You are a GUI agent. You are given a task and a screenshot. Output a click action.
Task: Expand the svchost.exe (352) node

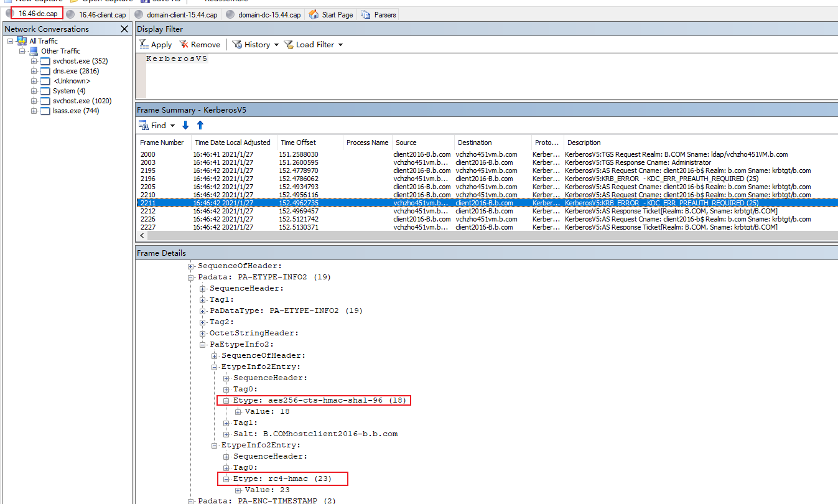pos(34,61)
